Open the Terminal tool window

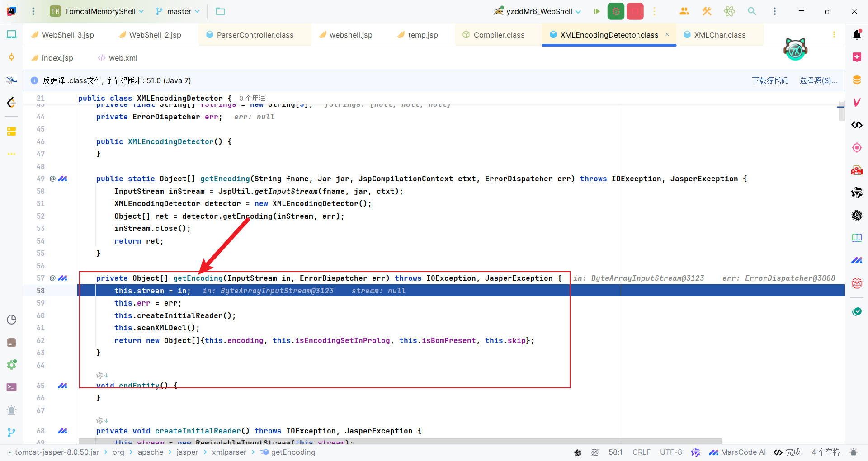11,387
